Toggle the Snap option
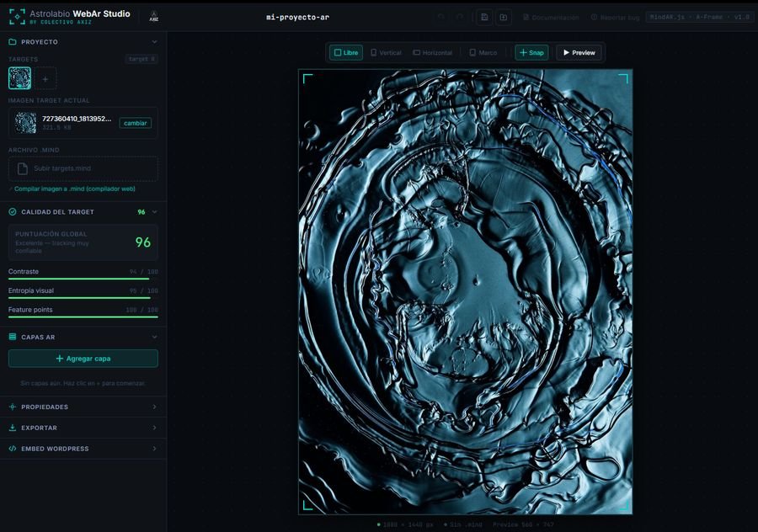The height and width of the screenshot is (532, 758). (531, 53)
